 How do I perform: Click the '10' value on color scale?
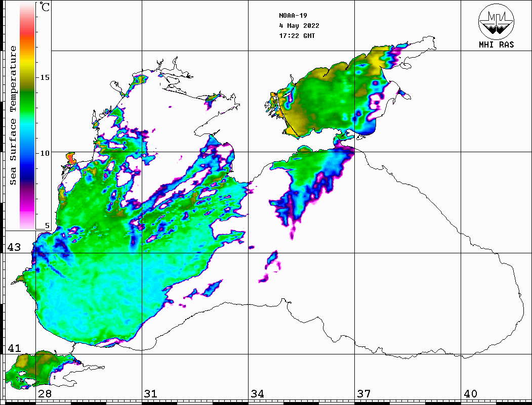tap(45, 153)
